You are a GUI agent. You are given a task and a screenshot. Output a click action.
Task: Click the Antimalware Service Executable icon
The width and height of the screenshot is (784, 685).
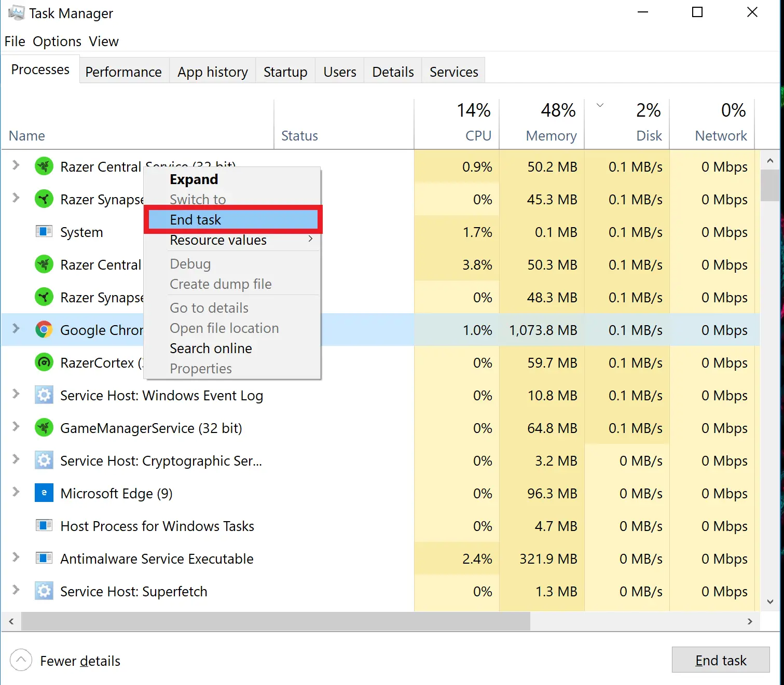[x=44, y=558]
